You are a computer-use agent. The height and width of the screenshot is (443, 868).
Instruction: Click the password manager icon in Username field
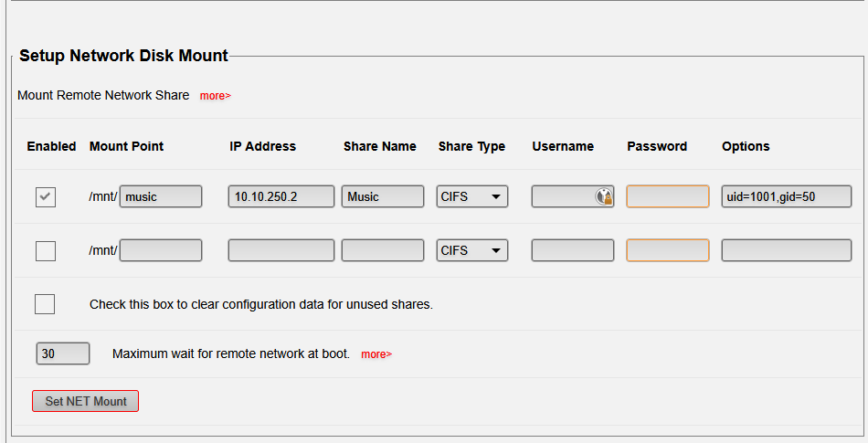[x=604, y=196]
